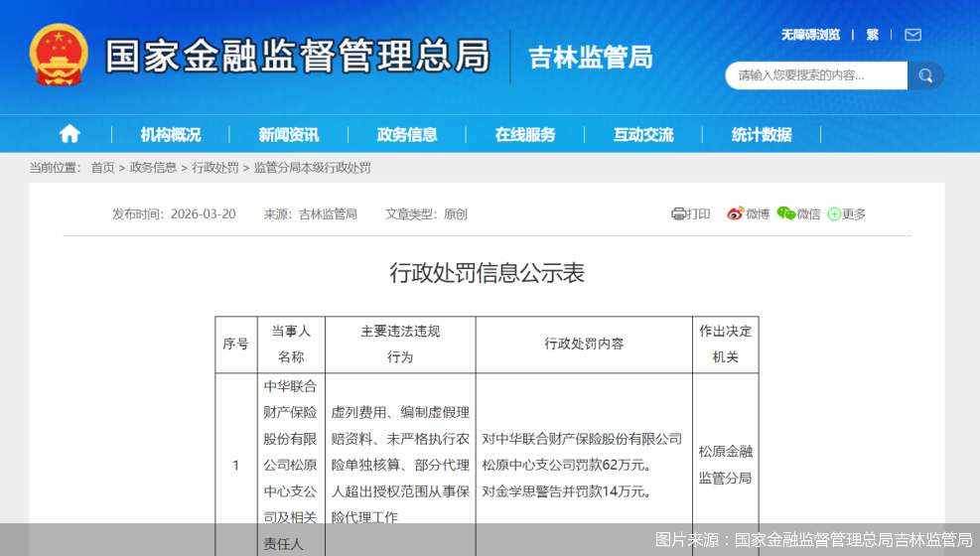Click 无障碍浏览 link
This screenshot has height=556, width=980.
[810, 35]
